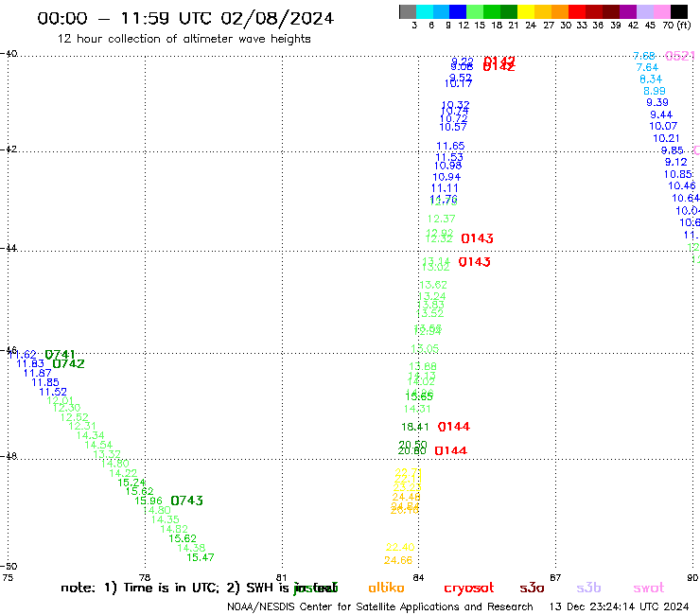This screenshot has height=615, width=700.
Task: Click the wave height value '12.37'
Action: pos(441,219)
